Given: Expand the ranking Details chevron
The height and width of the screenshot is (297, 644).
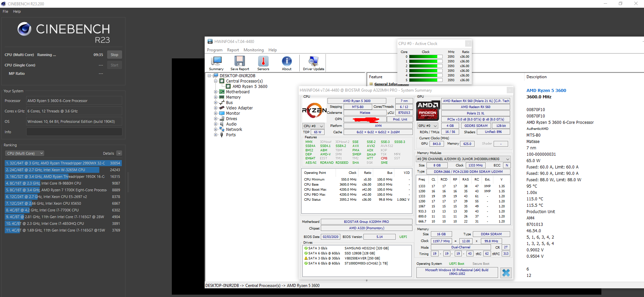Looking at the screenshot, I should click(119, 153).
